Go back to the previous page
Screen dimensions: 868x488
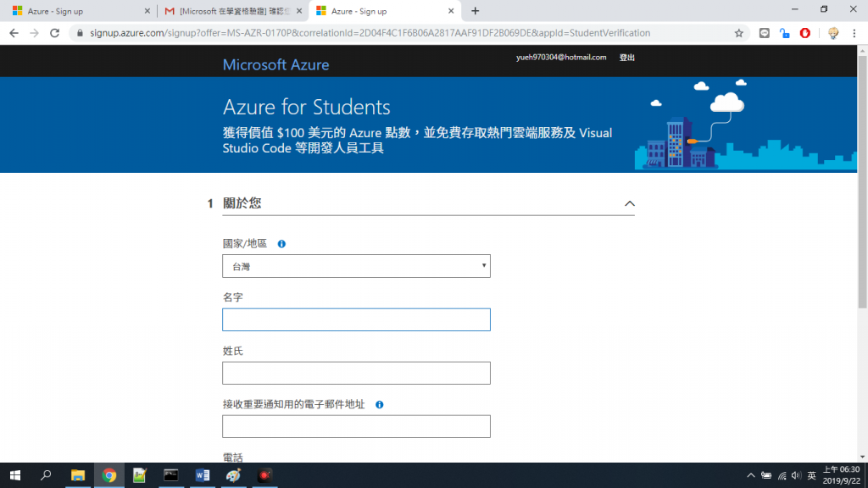[14, 33]
